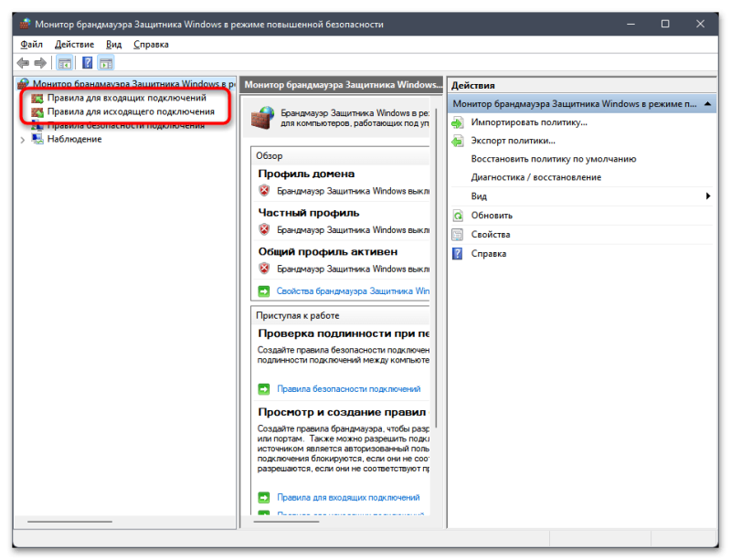The image size is (731, 560).
Task: Click the Импортировать политику green arrow icon
Action: [458, 122]
